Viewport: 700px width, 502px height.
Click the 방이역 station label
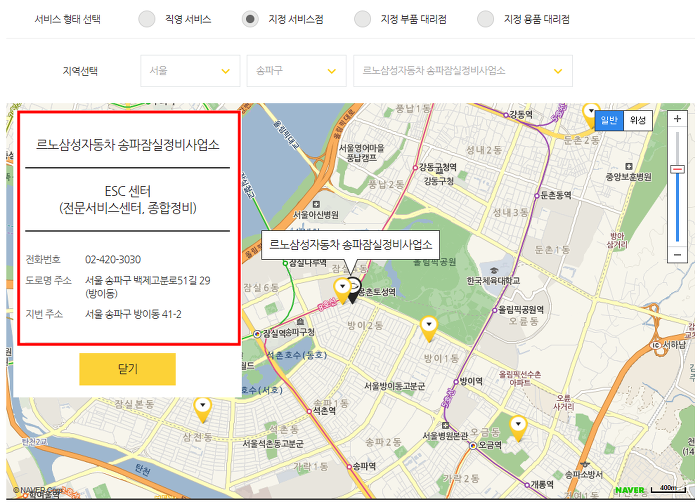click(x=471, y=381)
